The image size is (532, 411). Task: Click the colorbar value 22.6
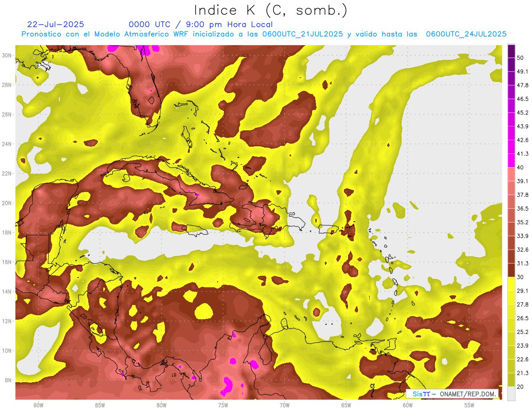point(523,359)
